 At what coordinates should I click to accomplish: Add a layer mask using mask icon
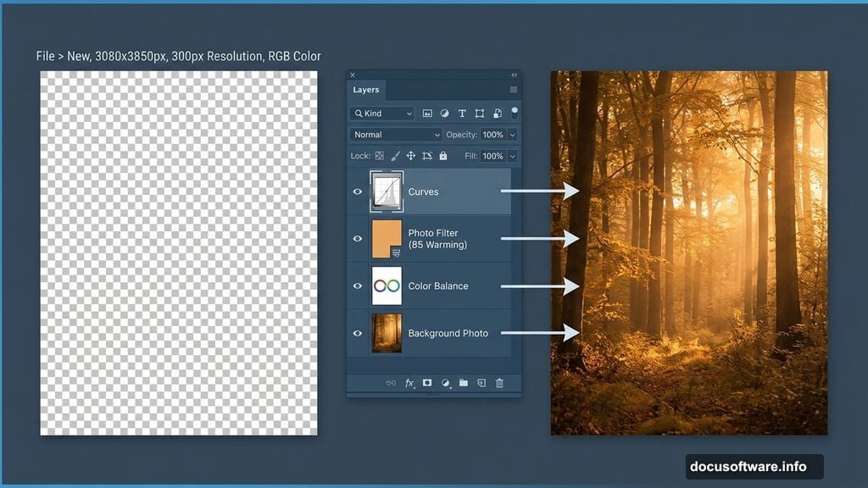tap(427, 383)
